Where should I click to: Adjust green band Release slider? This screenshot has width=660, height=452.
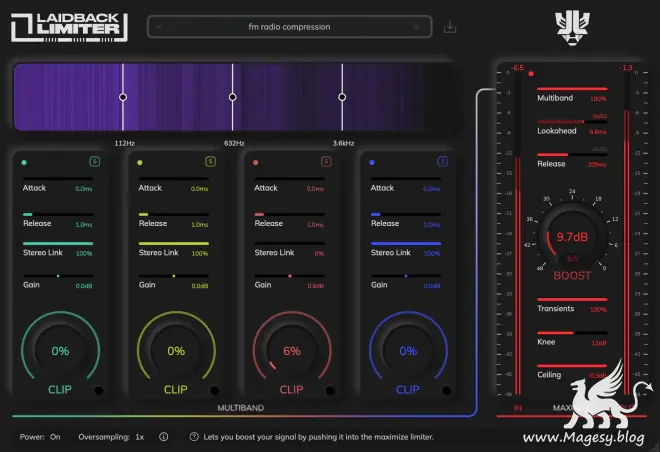[x=58, y=215]
